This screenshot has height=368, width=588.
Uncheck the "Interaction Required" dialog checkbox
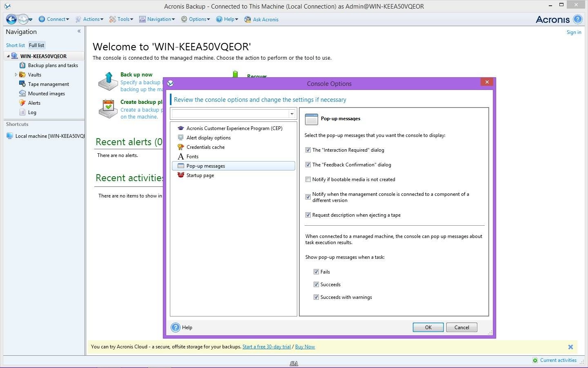click(308, 150)
